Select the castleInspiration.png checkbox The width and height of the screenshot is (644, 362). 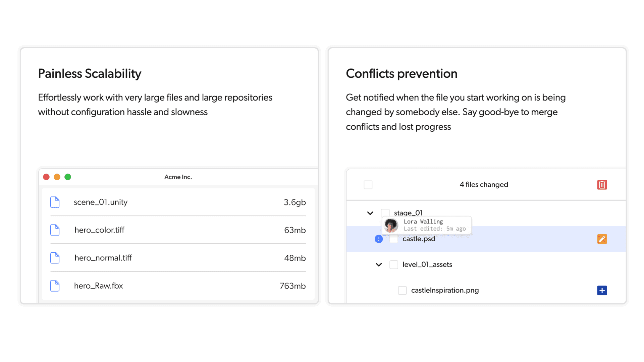402,290
